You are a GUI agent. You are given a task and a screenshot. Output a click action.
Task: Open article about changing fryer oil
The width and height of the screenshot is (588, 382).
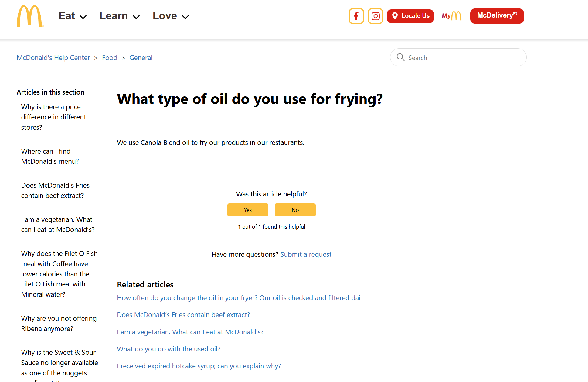[x=239, y=298]
